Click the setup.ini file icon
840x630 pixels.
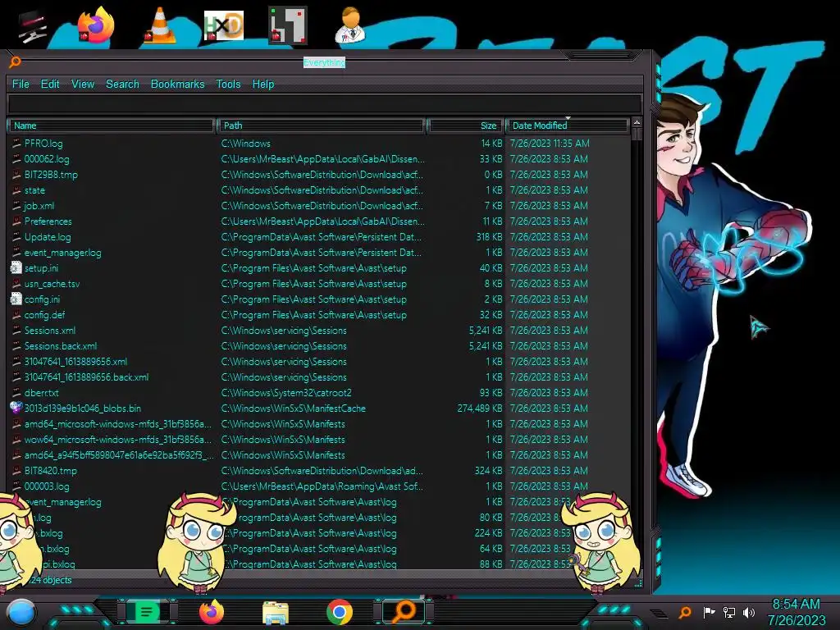[x=16, y=268]
